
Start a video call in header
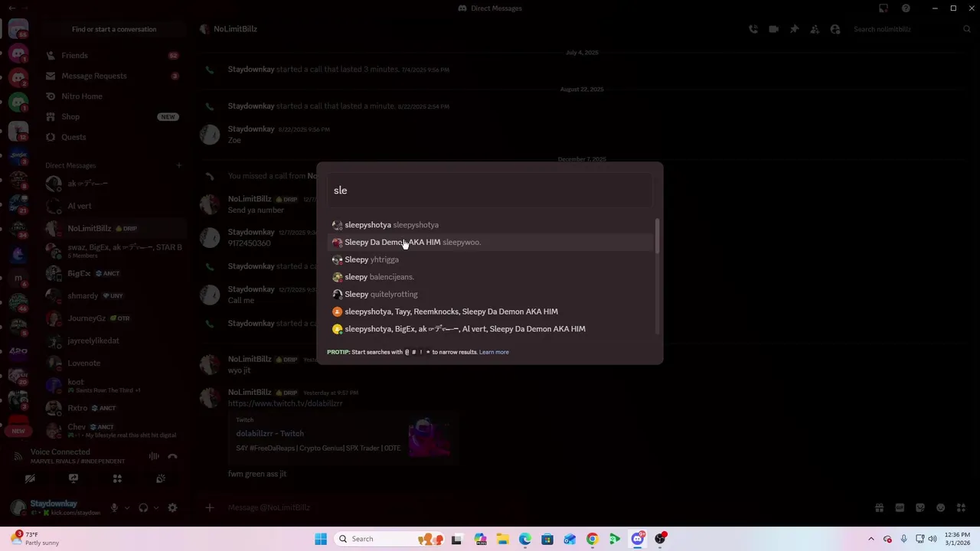pos(774,29)
